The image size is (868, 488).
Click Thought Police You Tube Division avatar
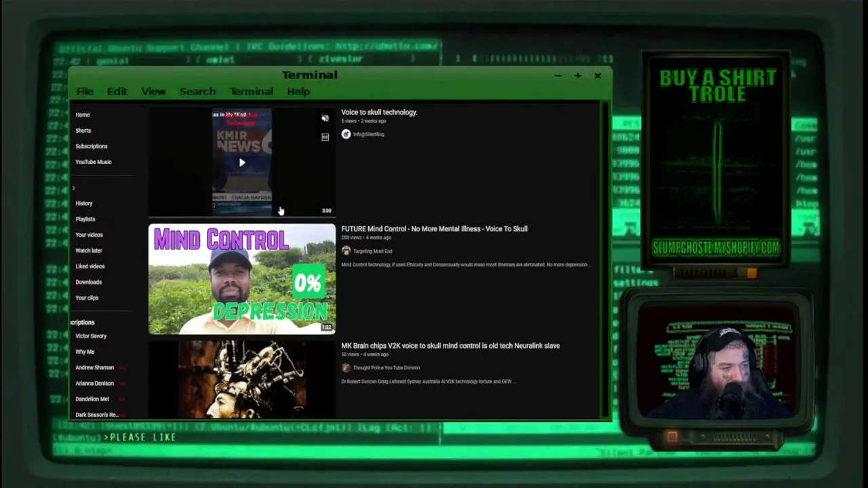346,368
